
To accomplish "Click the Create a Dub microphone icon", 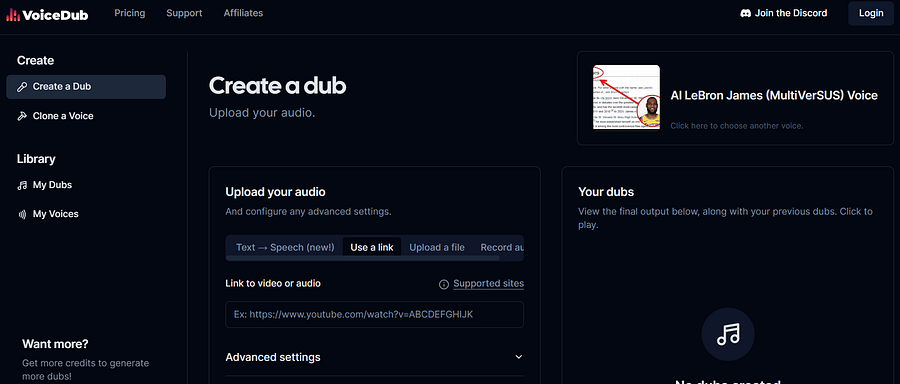I will [x=22, y=87].
